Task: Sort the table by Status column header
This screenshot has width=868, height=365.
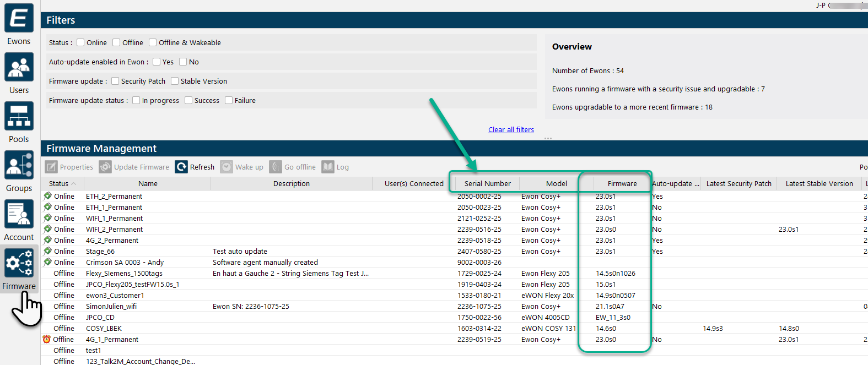Action: [59, 184]
